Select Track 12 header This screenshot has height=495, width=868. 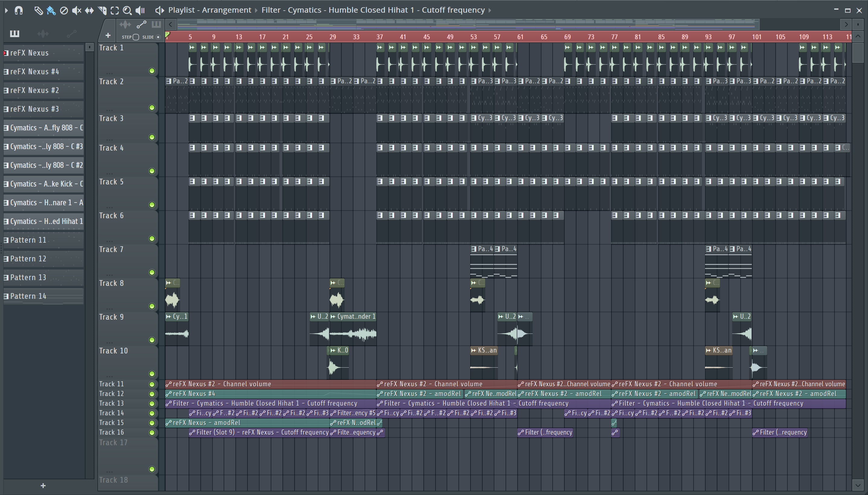(x=128, y=394)
